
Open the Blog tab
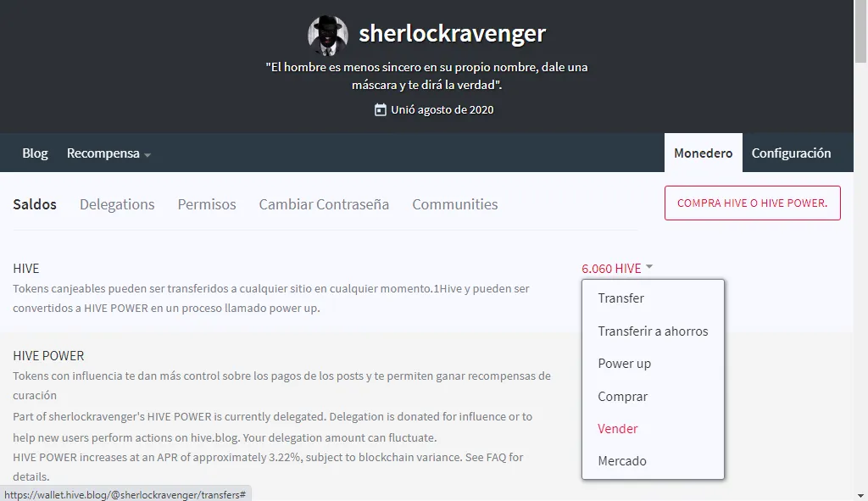click(x=35, y=153)
